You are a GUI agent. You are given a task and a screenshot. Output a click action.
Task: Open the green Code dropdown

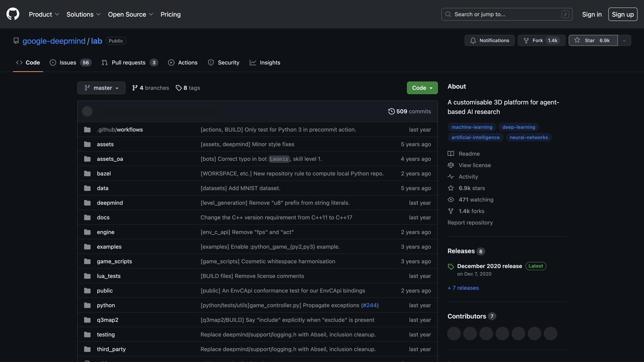click(x=422, y=88)
